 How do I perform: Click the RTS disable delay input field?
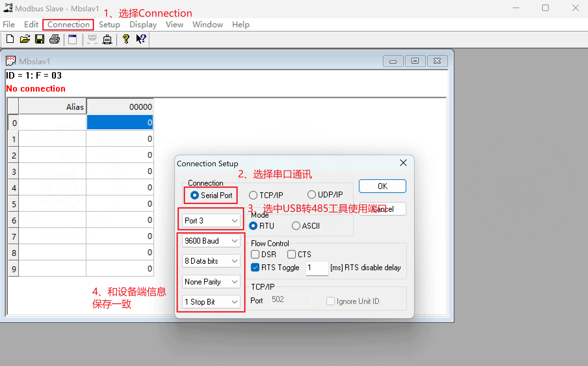pyautogui.click(x=317, y=268)
